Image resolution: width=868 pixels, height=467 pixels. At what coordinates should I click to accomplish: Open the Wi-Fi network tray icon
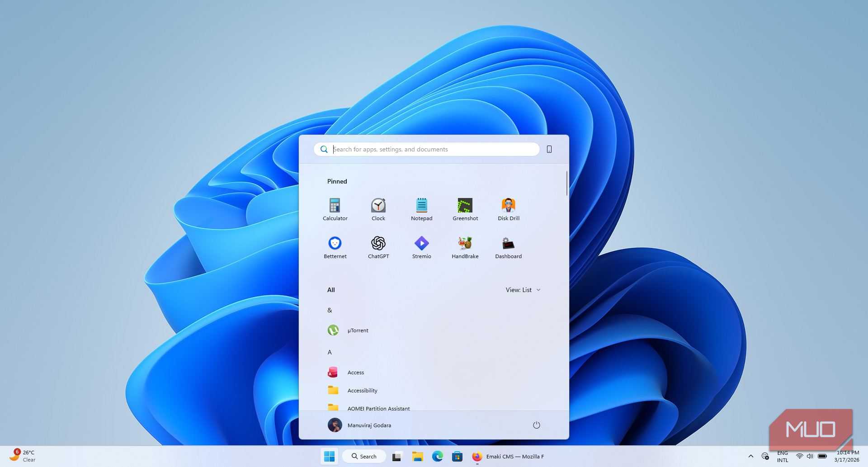(x=799, y=456)
